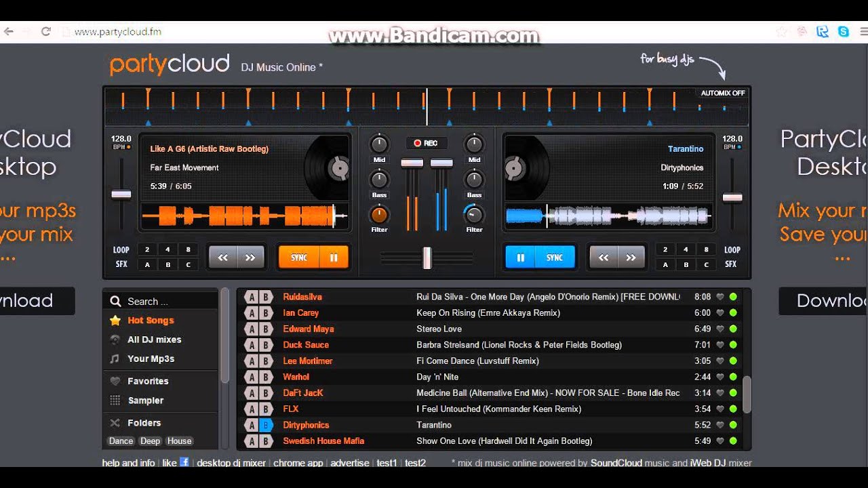Screen dimensions: 868x488
Task: Rewind the left deck track
Action: [x=223, y=258]
